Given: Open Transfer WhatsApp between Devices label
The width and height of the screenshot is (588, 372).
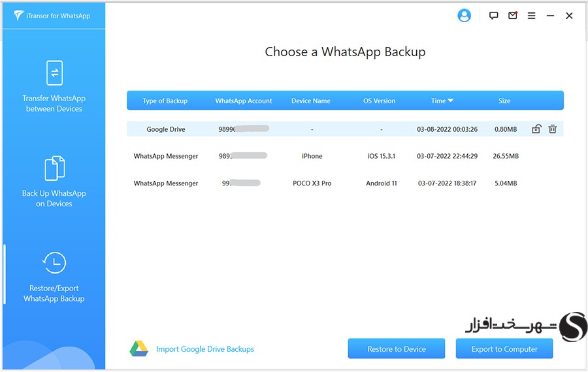Looking at the screenshot, I should (54, 103).
